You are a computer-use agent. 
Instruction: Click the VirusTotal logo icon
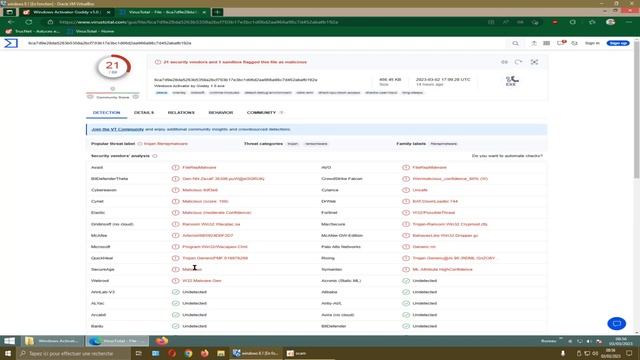coord(11,43)
